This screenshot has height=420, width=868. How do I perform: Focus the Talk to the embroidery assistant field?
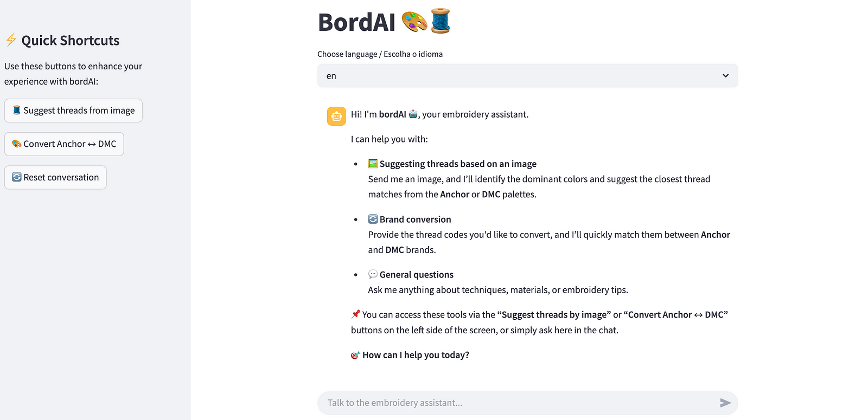tap(515, 403)
